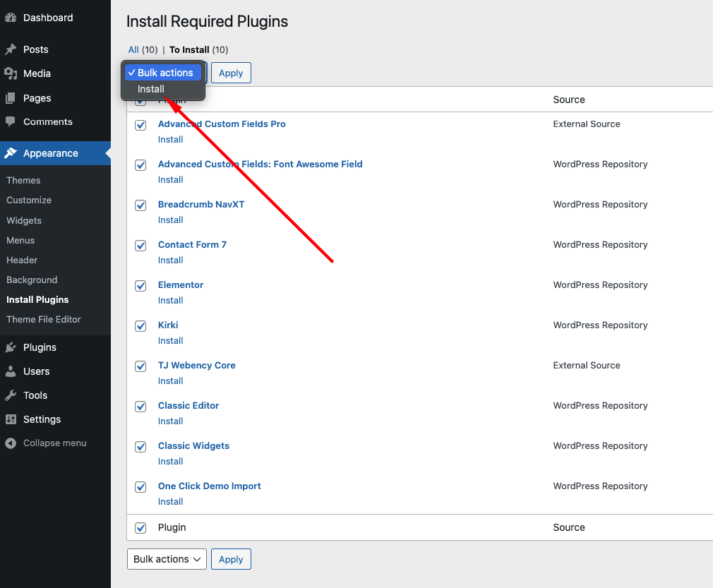Toggle the select-all checkbox in table footer
Viewport: 713px width, 588px height.
(140, 528)
